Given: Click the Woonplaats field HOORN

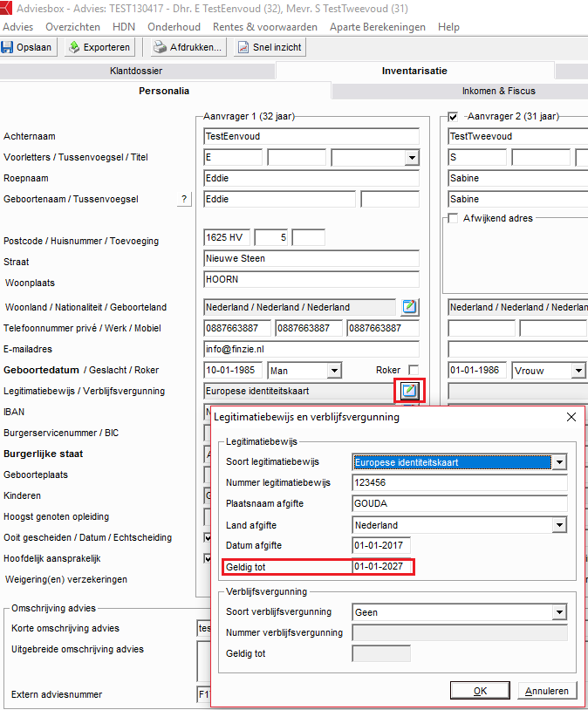Looking at the screenshot, I should (x=311, y=279).
